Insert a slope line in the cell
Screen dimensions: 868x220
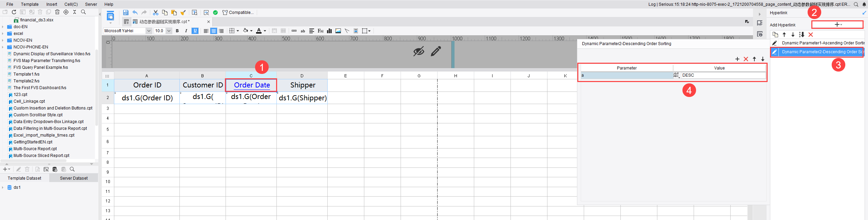click(x=347, y=31)
